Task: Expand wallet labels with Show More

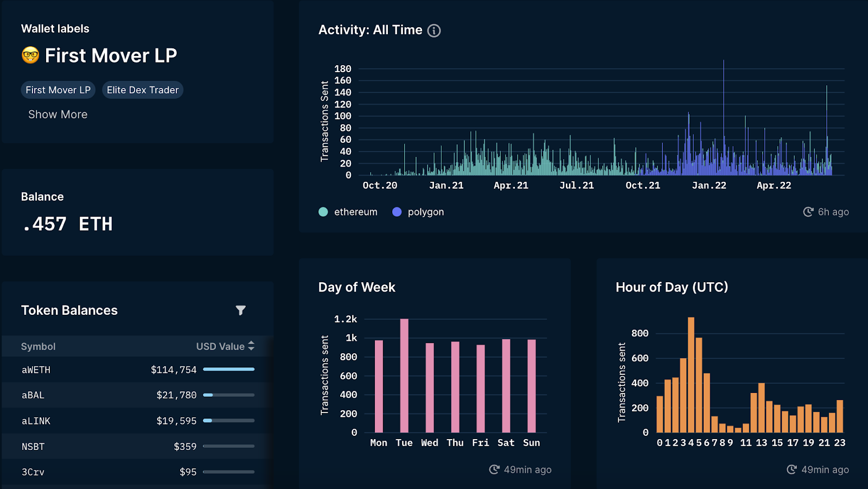Action: point(58,115)
